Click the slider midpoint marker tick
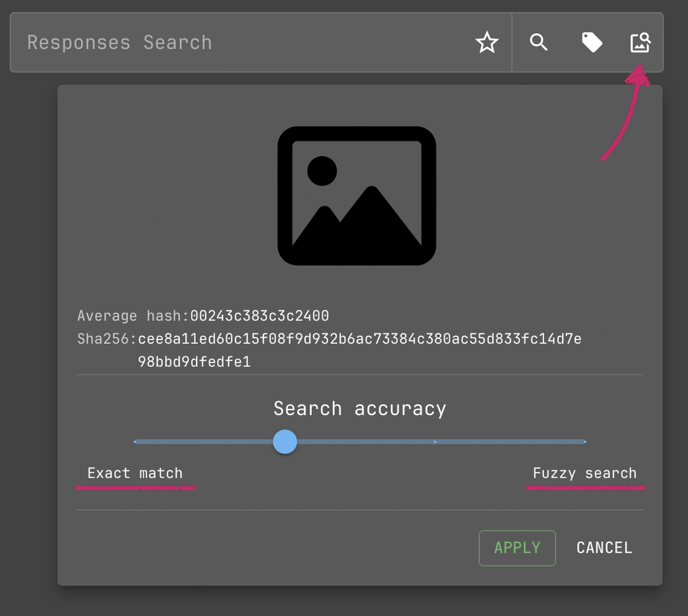The image size is (688, 616). [x=434, y=441]
